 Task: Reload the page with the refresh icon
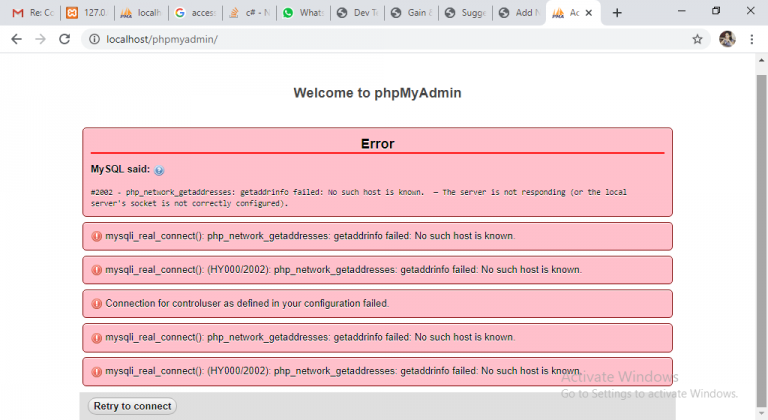pos(65,39)
